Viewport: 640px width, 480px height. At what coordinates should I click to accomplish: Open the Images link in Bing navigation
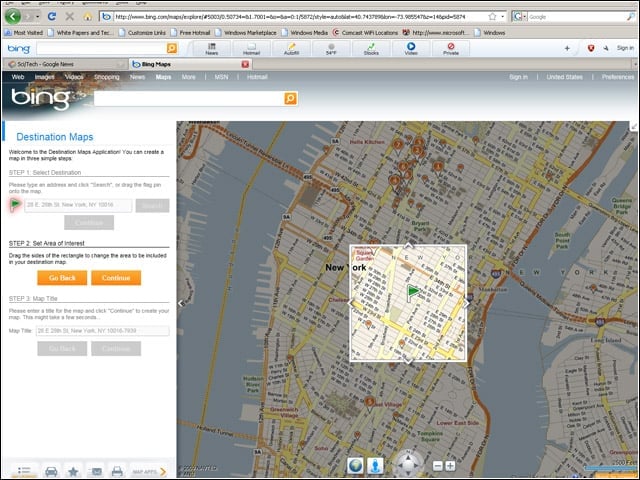[44, 77]
